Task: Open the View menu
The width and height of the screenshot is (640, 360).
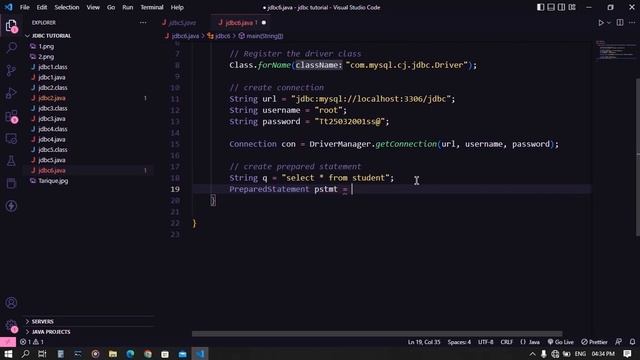Action: click(x=93, y=7)
